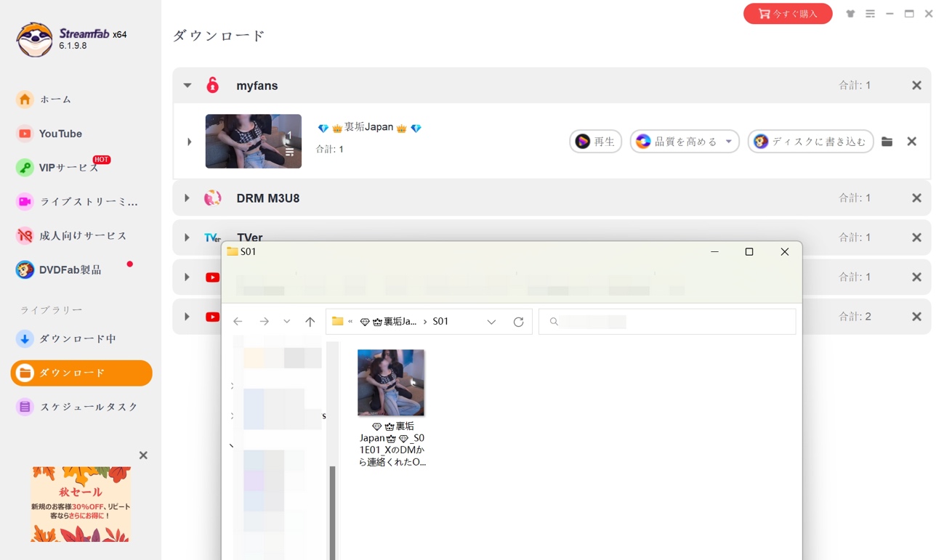Maximize the S01 Explorer window
Screen dimensions: 944x560
click(x=749, y=252)
